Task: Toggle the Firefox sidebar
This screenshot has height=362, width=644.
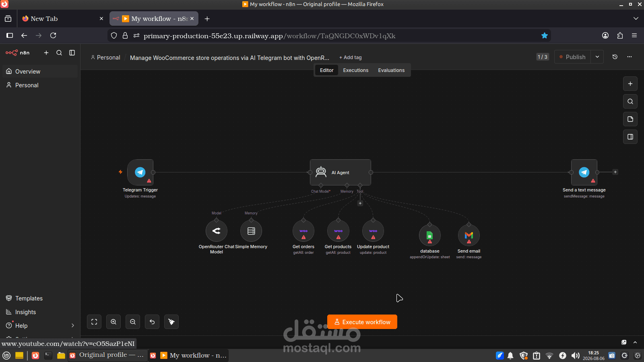Action: pos(10,35)
